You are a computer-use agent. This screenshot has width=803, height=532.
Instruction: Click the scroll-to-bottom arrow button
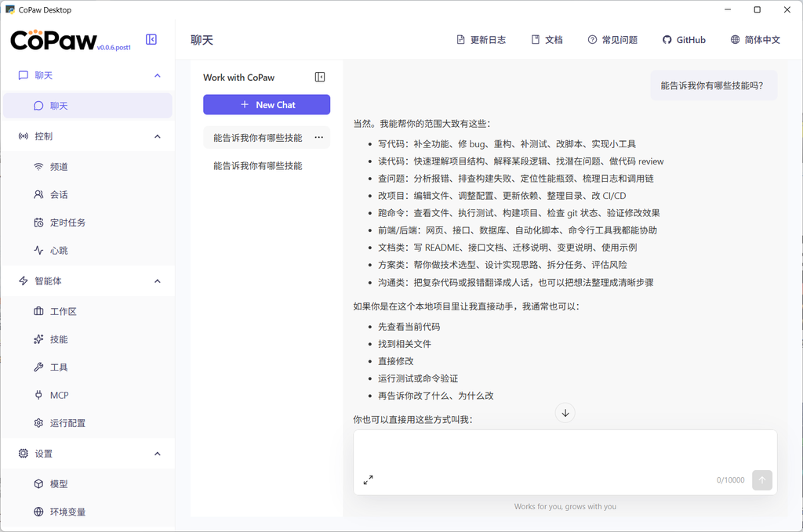tap(565, 413)
